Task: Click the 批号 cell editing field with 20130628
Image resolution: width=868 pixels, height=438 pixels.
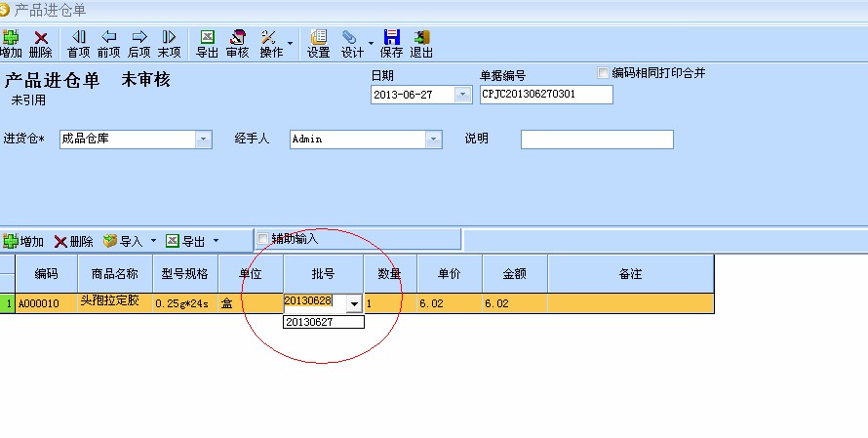Action: [316, 301]
